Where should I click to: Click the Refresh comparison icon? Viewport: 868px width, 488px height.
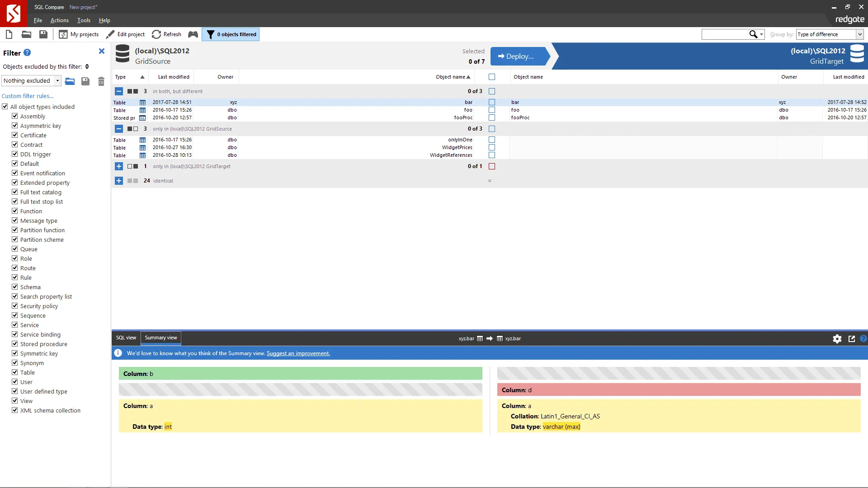(x=156, y=34)
